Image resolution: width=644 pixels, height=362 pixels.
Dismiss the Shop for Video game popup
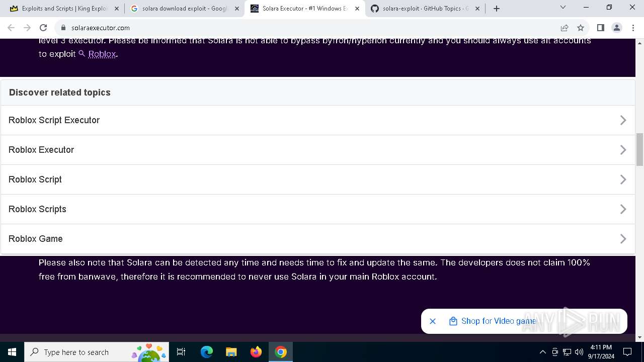[x=433, y=321]
